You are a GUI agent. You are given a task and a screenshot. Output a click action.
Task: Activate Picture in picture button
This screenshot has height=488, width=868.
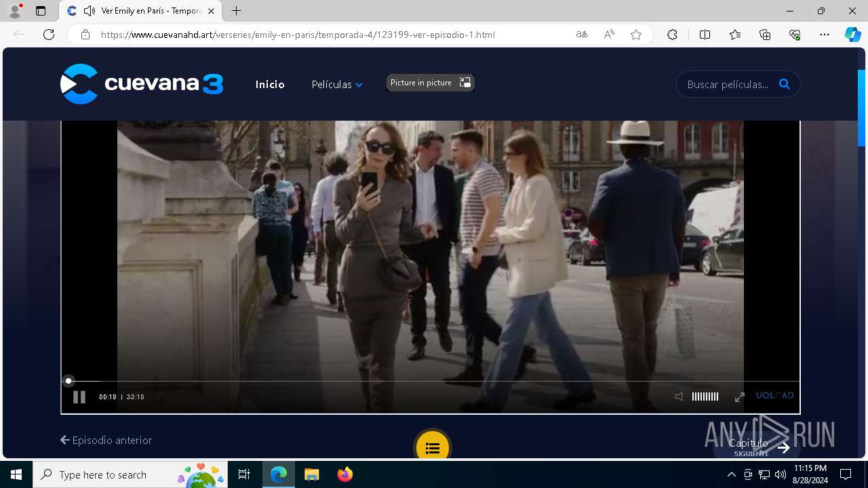(x=430, y=83)
